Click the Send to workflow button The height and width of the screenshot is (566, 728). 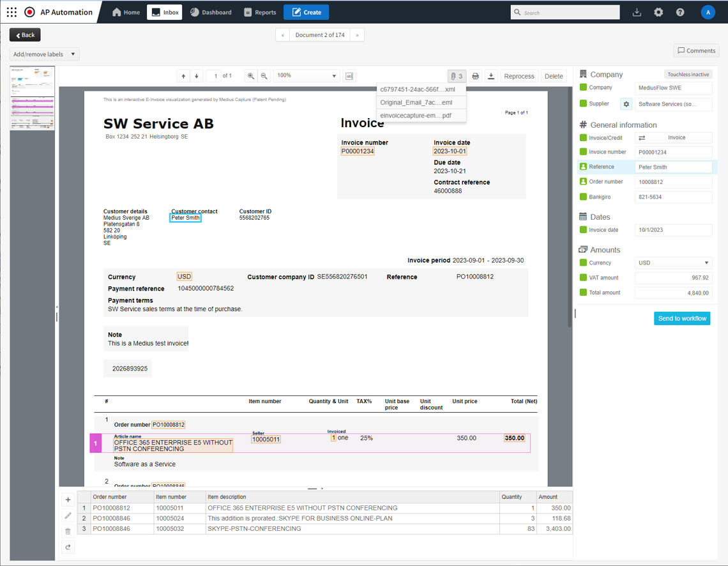(x=682, y=318)
